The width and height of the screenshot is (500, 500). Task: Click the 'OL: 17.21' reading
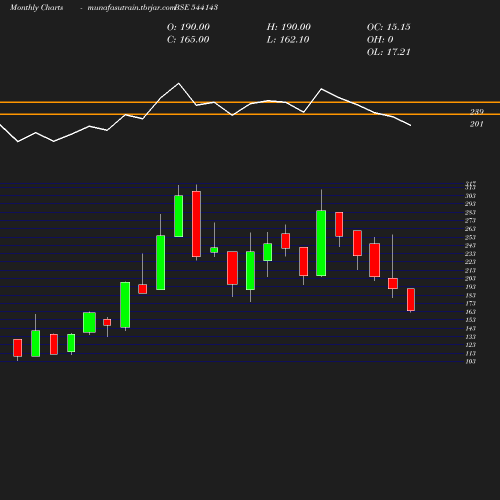[389, 52]
